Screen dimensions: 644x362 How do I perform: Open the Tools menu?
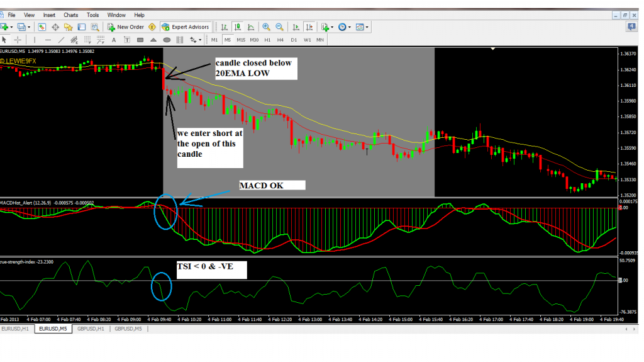93,15
